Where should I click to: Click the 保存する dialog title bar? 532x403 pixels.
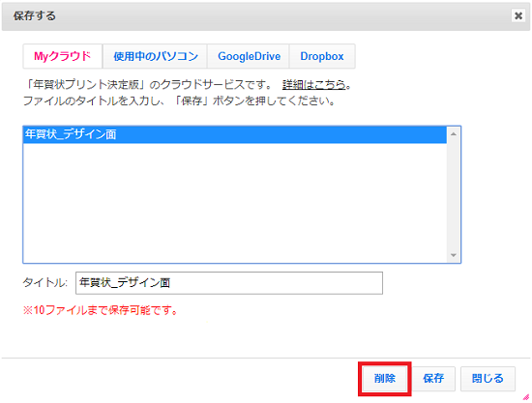pos(258,15)
